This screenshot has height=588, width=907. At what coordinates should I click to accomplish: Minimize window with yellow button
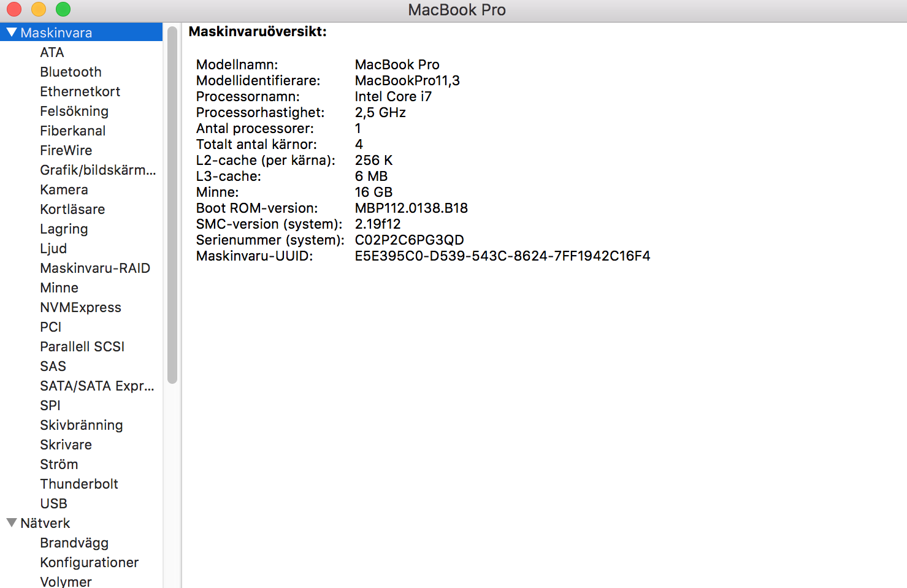pyautogui.click(x=39, y=9)
